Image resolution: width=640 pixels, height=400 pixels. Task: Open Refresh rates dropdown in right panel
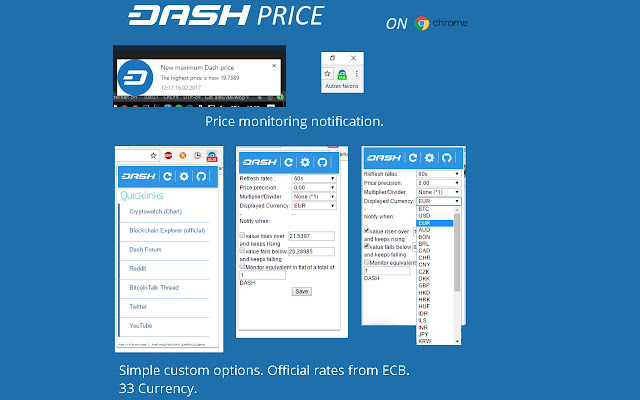pyautogui.click(x=439, y=174)
